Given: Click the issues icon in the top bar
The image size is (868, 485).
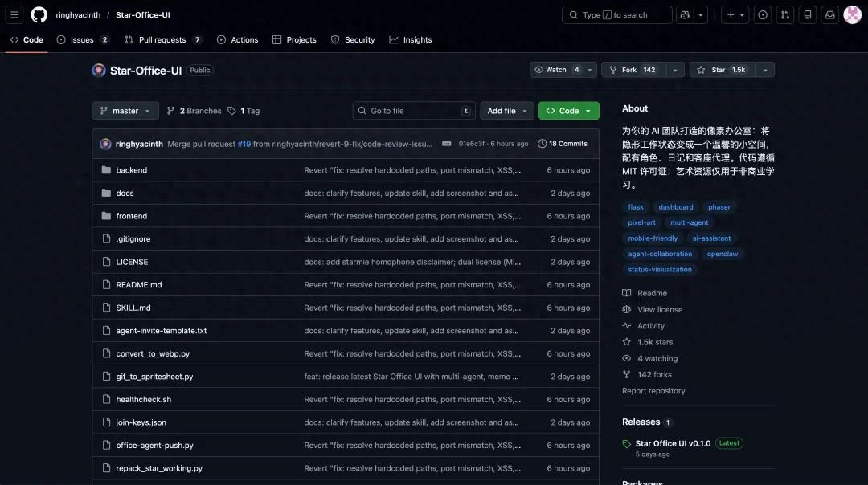Looking at the screenshot, I should (762, 14).
